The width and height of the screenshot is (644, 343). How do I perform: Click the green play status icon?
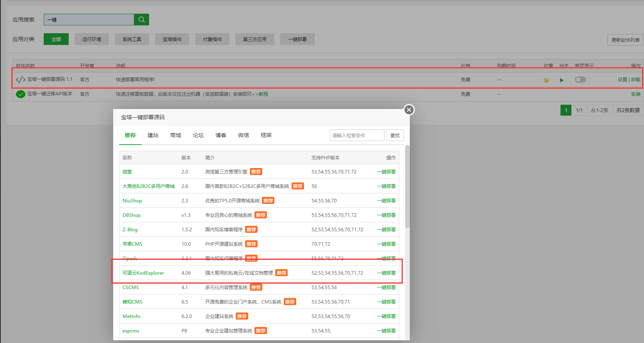coord(562,80)
